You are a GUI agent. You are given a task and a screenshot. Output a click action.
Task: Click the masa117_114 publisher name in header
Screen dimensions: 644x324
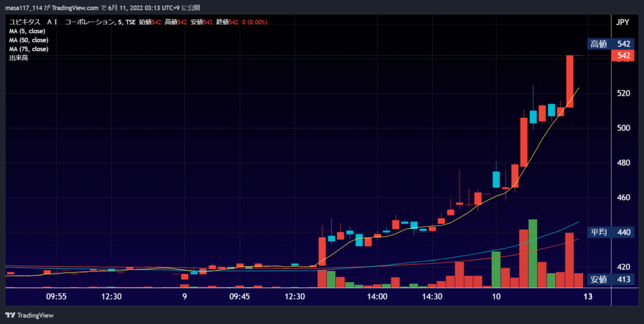coord(23,8)
